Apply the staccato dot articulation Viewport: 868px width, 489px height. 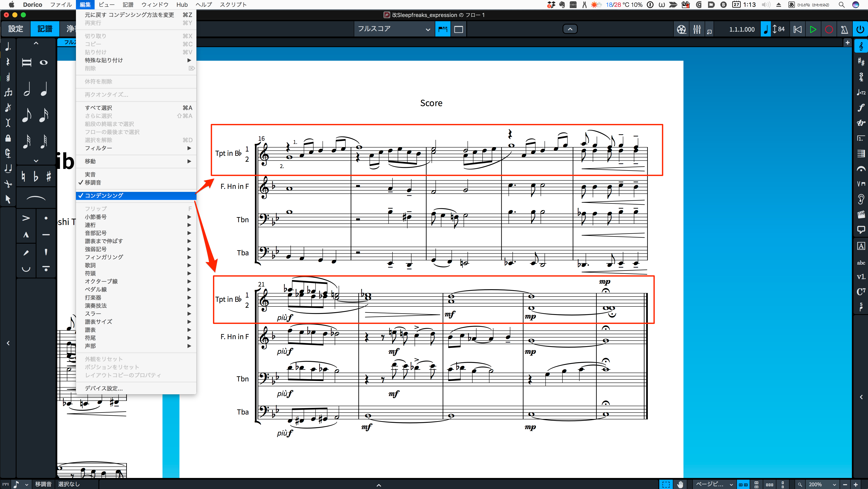coord(46,218)
